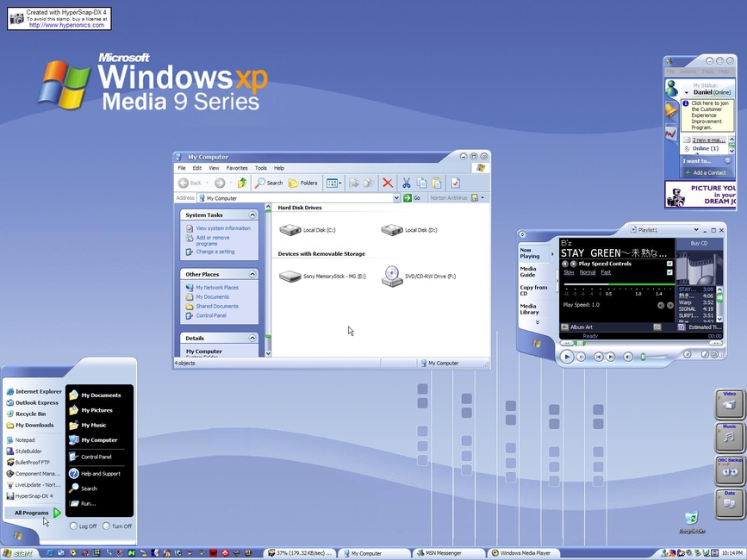
Task: Switch to Copy from CD tab
Action: (x=533, y=290)
